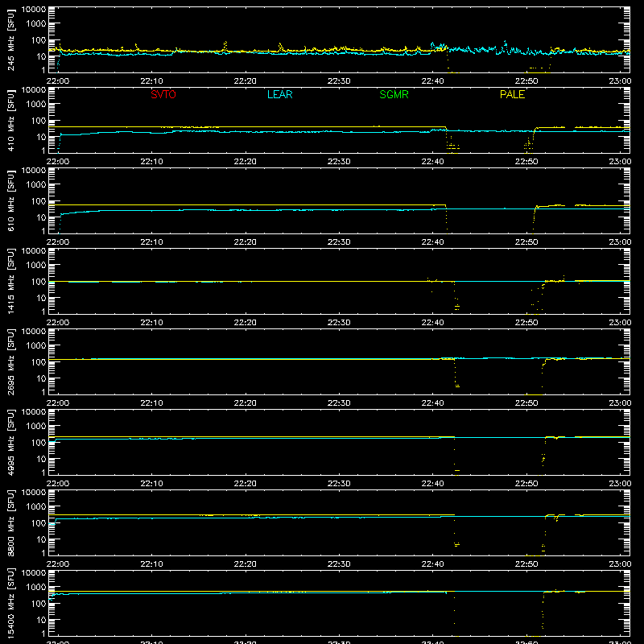Click 22:50 time label under 410 MHz panel
Screen dimensions: 644x644
526,162
